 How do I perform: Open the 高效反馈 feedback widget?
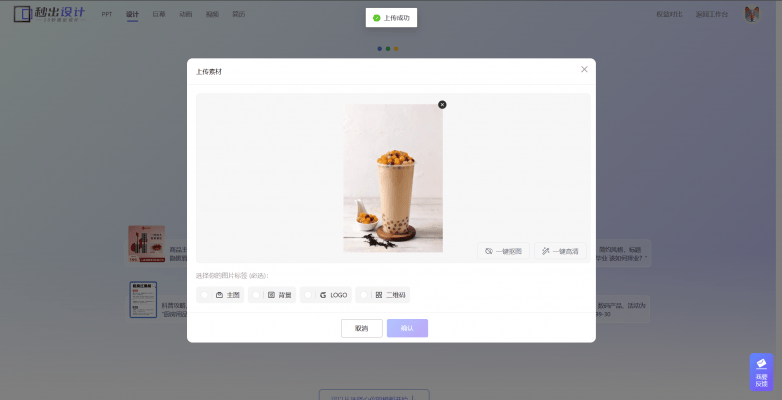coord(761,372)
